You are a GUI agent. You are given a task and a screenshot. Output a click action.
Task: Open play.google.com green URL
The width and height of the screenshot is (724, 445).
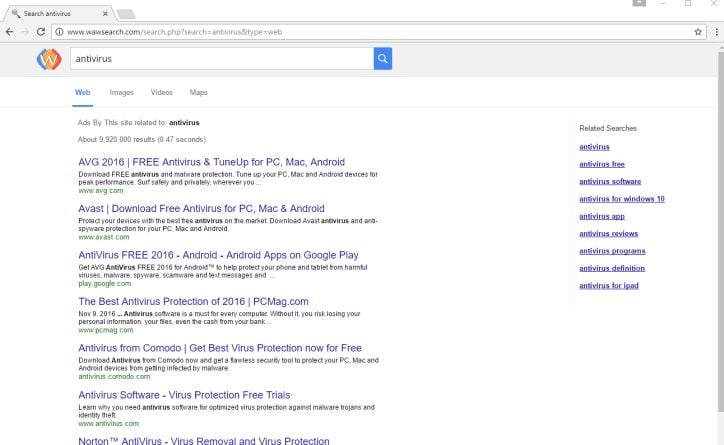coord(105,283)
